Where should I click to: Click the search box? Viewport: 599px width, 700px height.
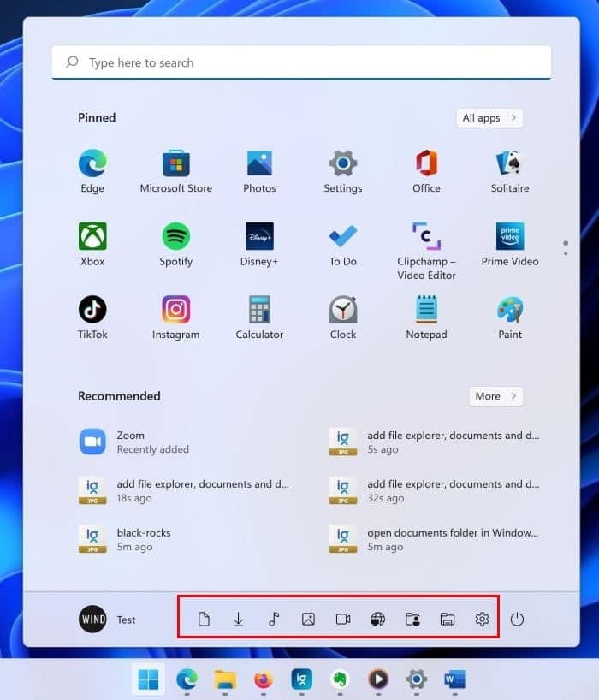pos(301,62)
